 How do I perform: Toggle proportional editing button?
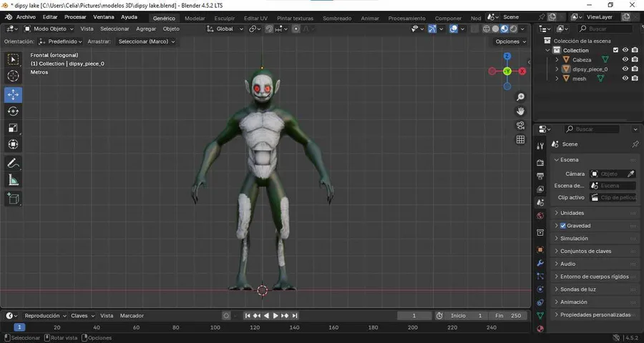[x=296, y=29]
